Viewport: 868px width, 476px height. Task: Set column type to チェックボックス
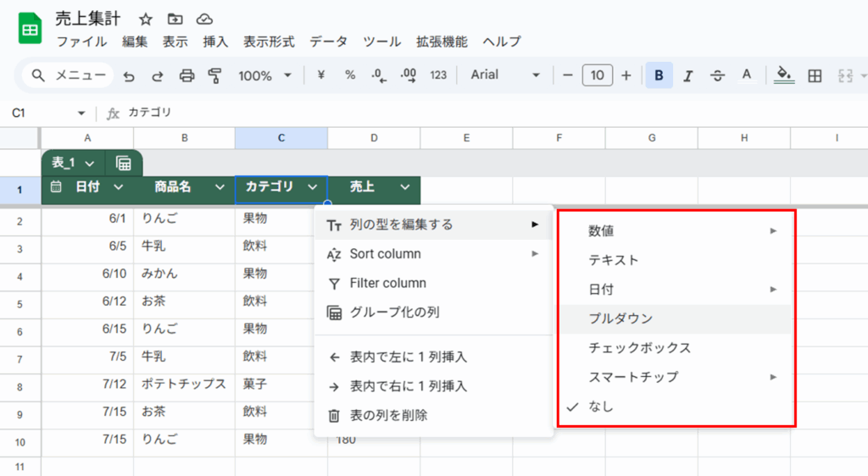[676, 348]
